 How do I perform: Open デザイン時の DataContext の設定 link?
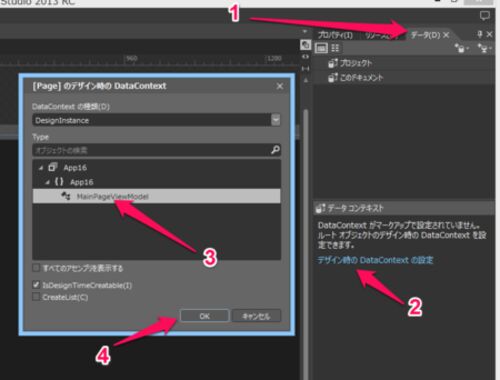tap(375, 260)
